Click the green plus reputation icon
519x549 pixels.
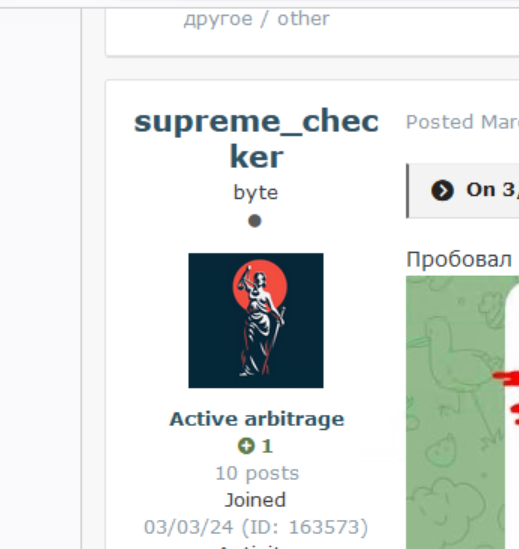(x=246, y=446)
